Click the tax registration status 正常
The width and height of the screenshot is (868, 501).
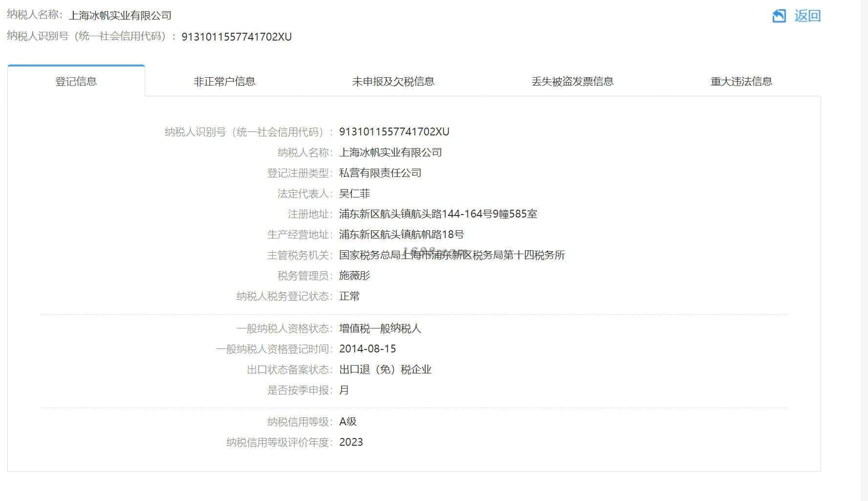pyautogui.click(x=349, y=296)
